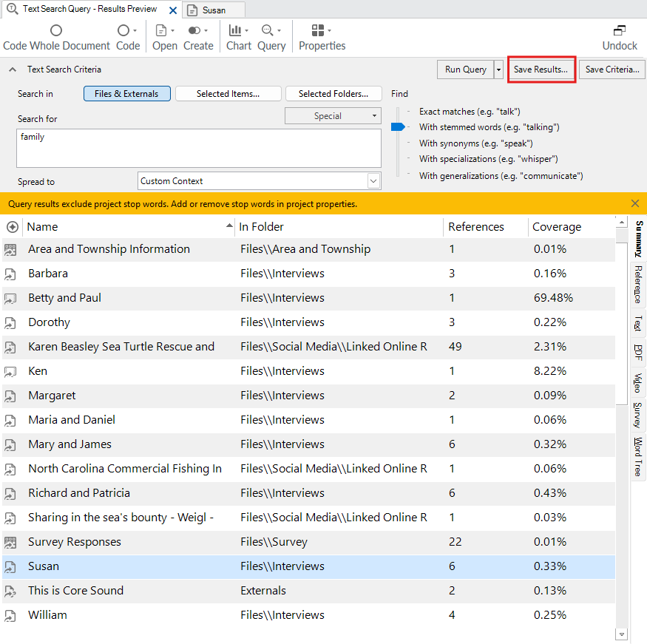Click the file icon beside Margaret

click(10, 396)
